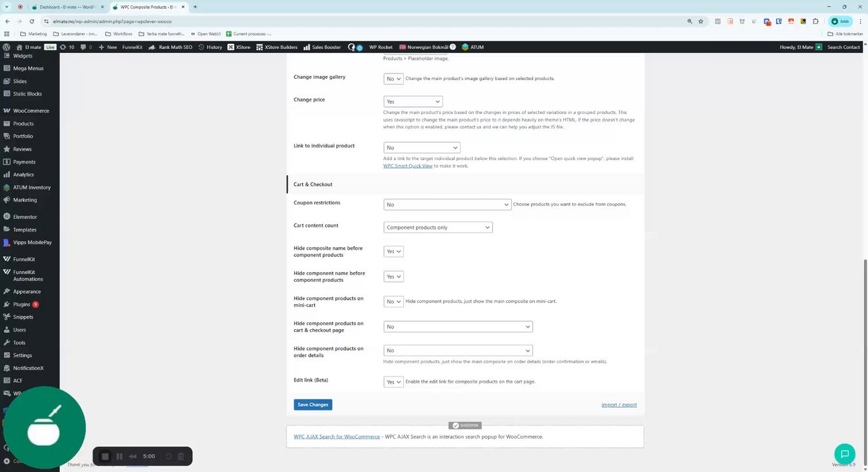The height and width of the screenshot is (472, 868).
Task: Click the FunnelKit Automations sidebar icon
Action: [7, 273]
